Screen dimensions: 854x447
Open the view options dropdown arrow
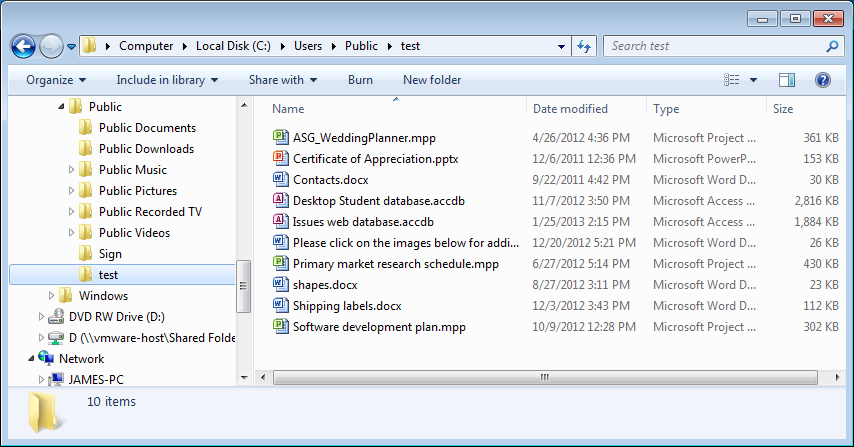tap(753, 80)
